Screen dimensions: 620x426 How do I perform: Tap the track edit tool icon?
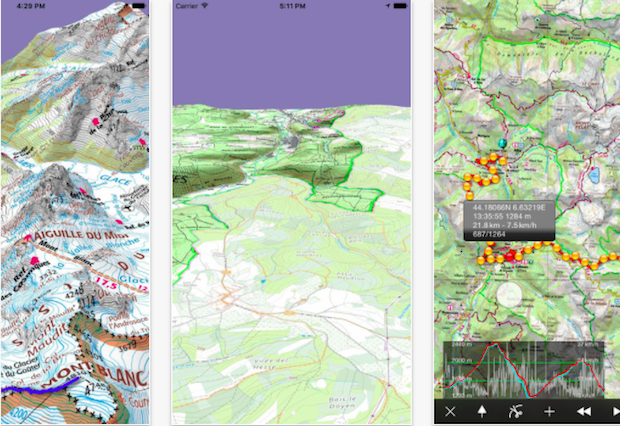pos(515,411)
